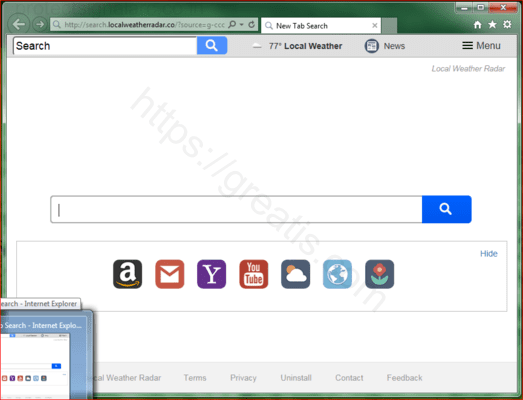Open the Uninstall footer link

(x=296, y=378)
